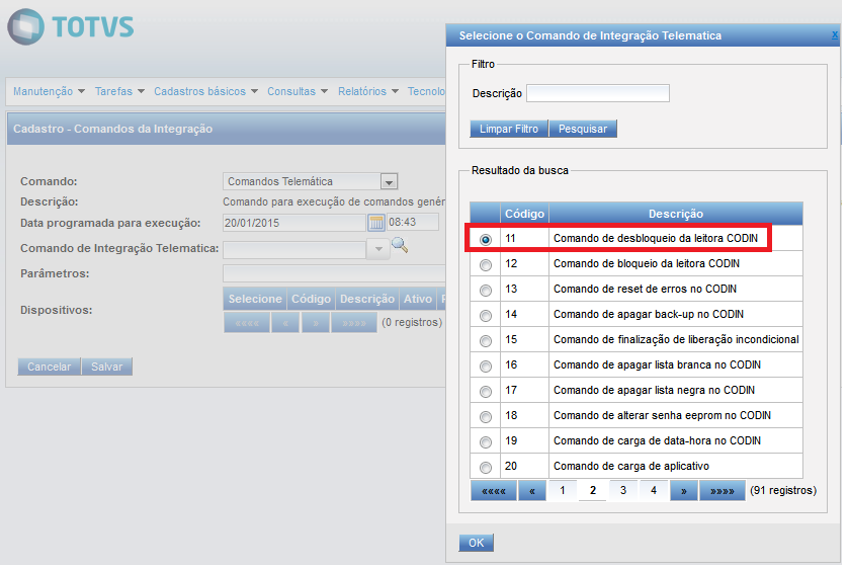This screenshot has width=842, height=565.
Task: Click Dispositivos first-page pager button
Action: (x=247, y=323)
